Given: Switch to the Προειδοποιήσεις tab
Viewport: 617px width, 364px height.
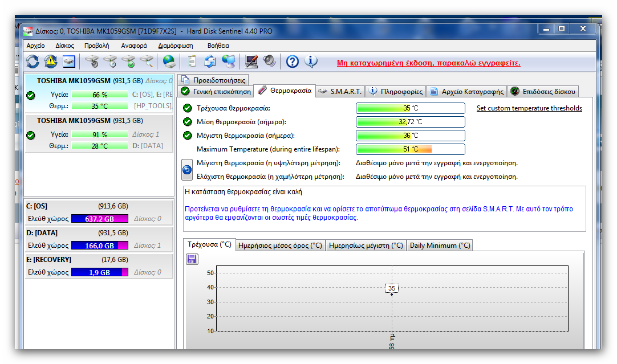Looking at the screenshot, I should 213,80.
